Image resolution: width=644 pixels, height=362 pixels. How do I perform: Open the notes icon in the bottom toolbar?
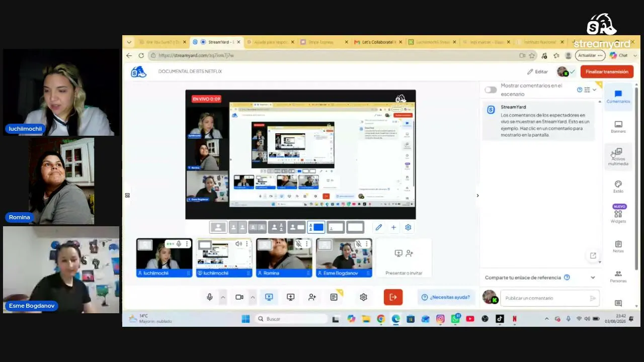click(334, 297)
